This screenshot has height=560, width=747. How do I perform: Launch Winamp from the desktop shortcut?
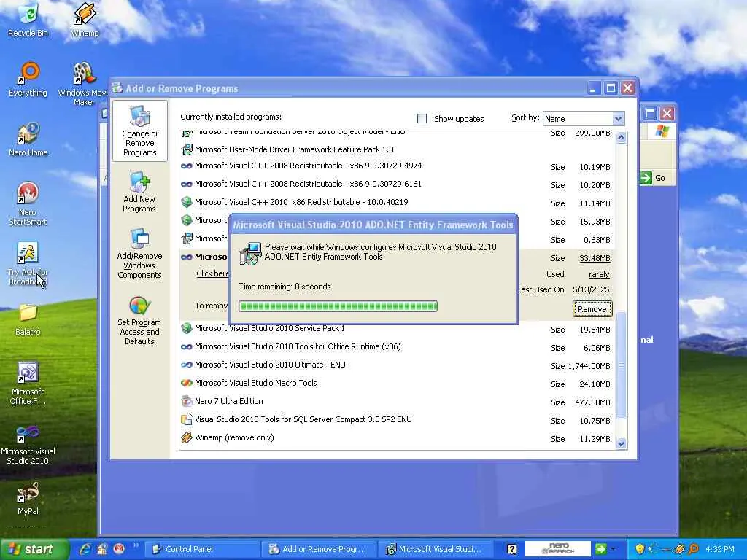pyautogui.click(x=85, y=19)
